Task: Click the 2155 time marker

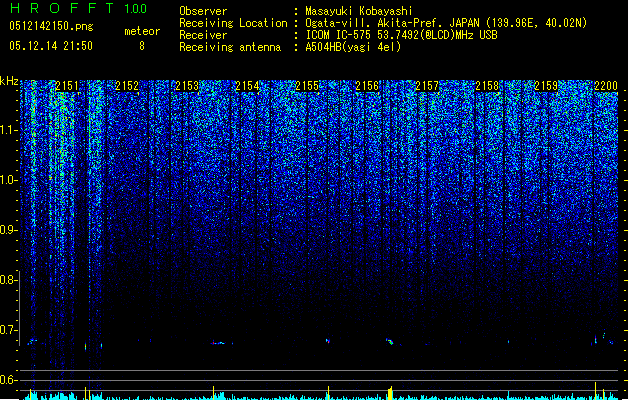Action: (x=307, y=86)
